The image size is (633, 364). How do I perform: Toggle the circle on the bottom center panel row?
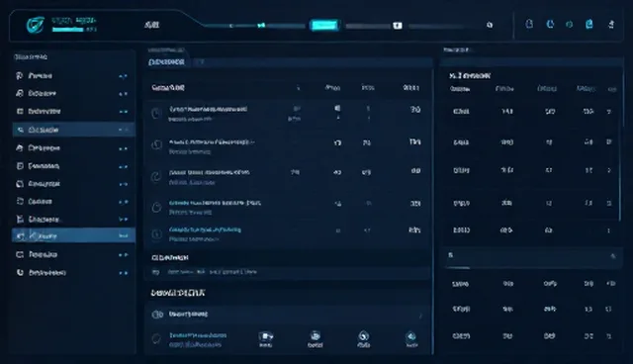click(156, 339)
